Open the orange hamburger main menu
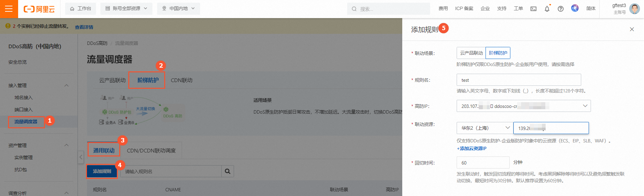This screenshot has height=196, width=644. (9, 9)
